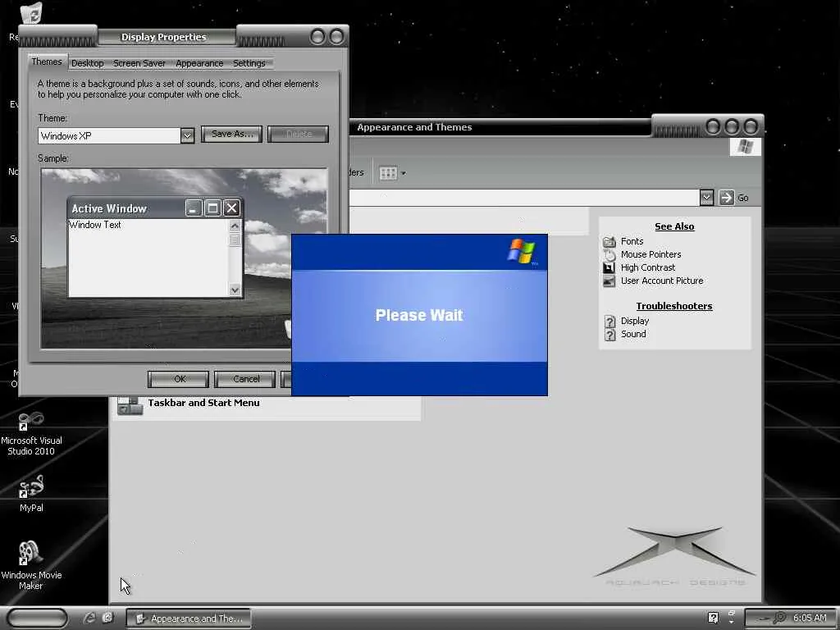Click the Troubleshooters heading
840x630 pixels.
[674, 306]
